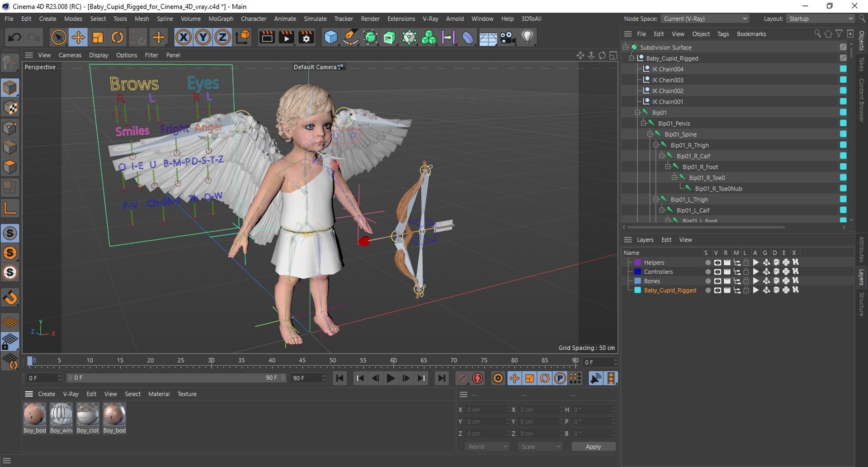Click the Make Editable icon

(10, 63)
